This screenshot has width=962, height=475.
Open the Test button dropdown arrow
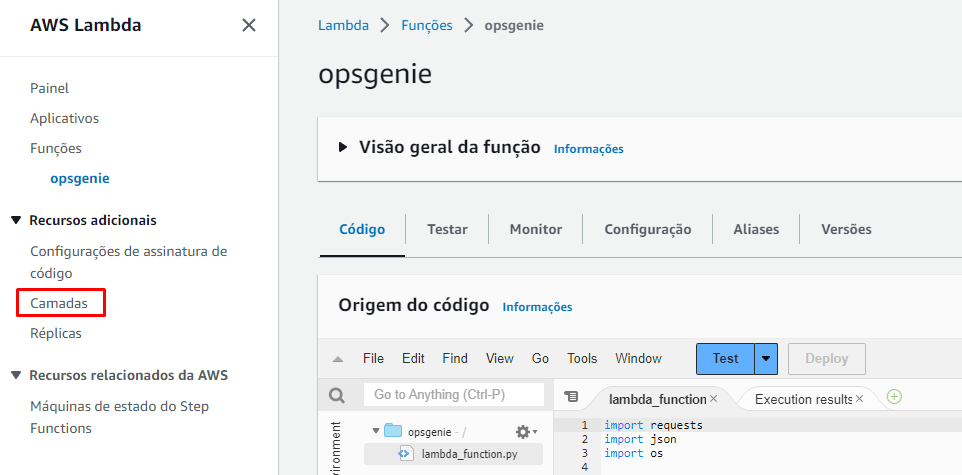pos(766,358)
